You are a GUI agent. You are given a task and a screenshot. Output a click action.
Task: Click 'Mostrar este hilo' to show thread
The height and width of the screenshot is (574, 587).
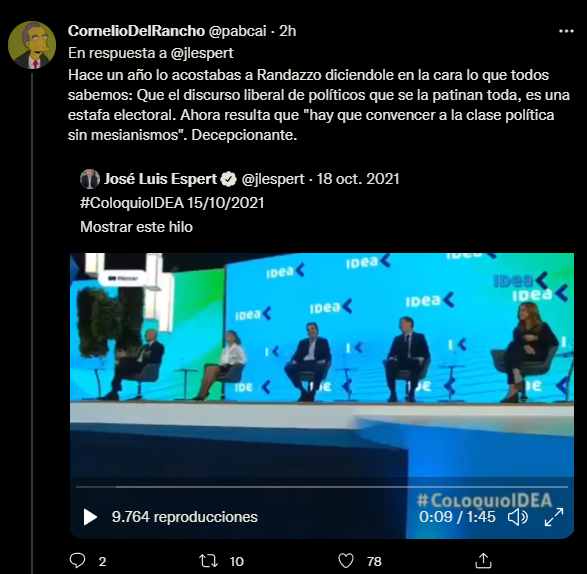pos(136,227)
